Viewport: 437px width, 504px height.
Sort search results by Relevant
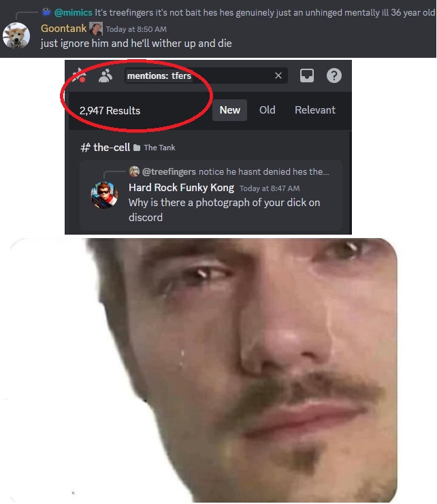[315, 110]
